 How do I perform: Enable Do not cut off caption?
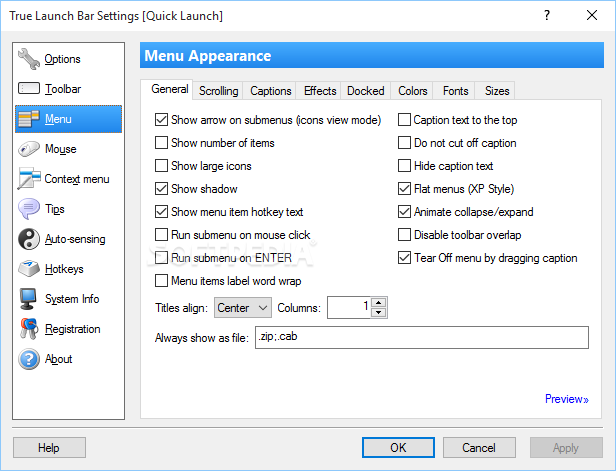pos(404,143)
